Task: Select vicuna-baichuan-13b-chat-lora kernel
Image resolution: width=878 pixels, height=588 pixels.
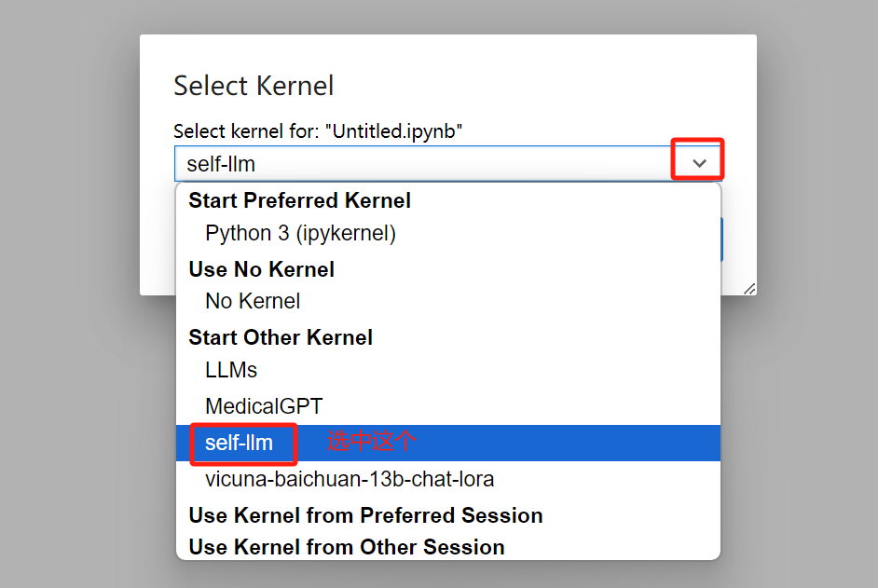Action: pos(350,479)
